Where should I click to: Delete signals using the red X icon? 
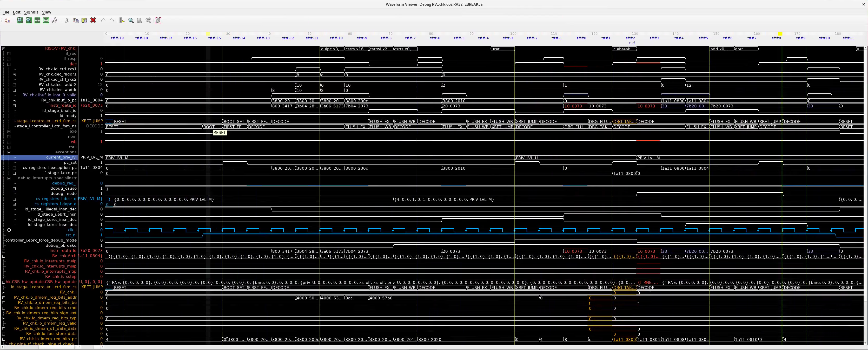point(93,20)
